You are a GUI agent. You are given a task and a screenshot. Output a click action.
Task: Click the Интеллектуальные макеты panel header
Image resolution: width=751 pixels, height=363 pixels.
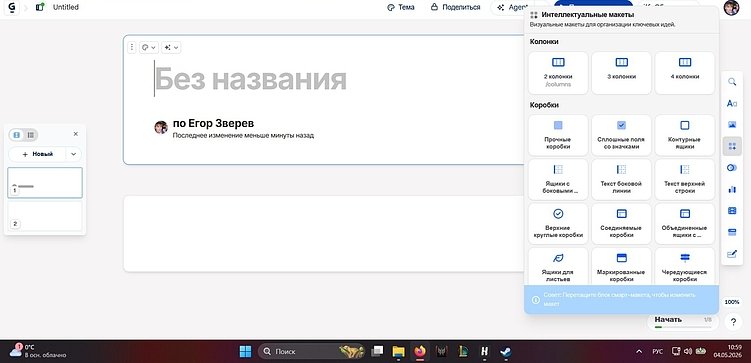coord(587,15)
